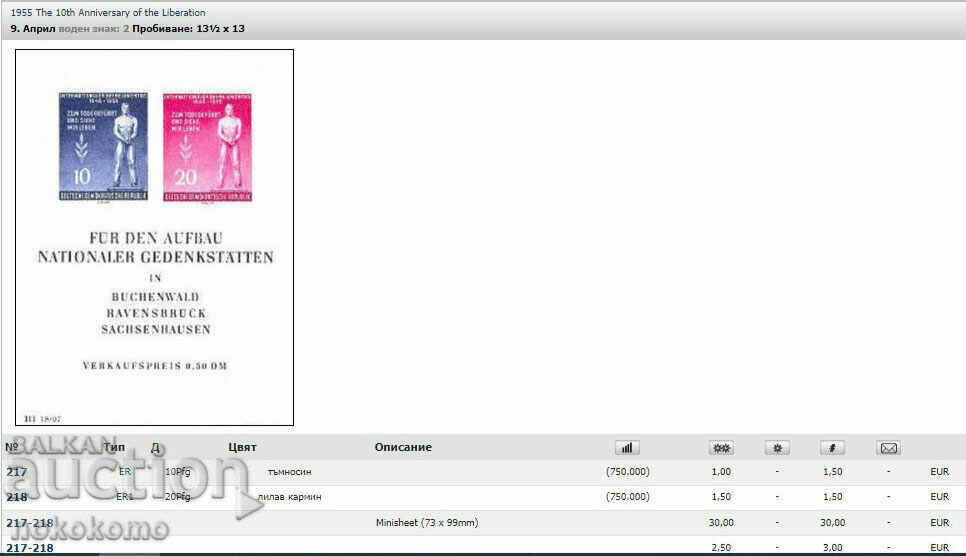
Task: Click the issued quantity bar-chart column icon
Action: (x=627, y=448)
